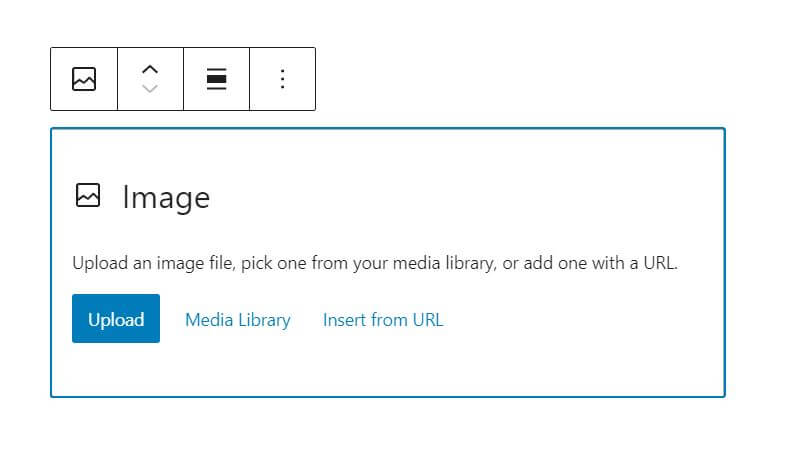The image size is (806, 465).
Task: Move the block up with the up chevron
Action: point(150,69)
